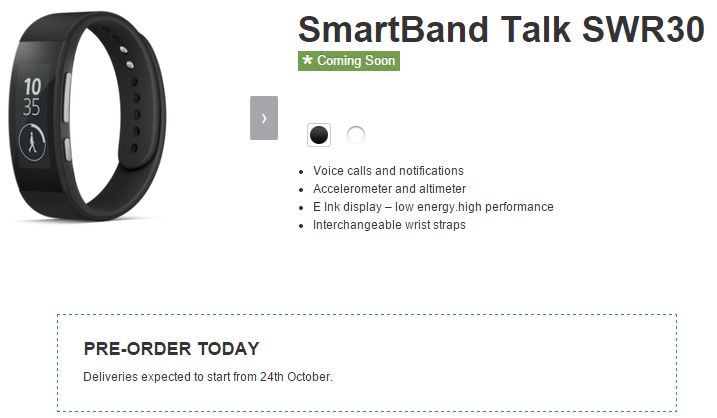Click the bullet before Voice calls
This screenshot has height=418, width=717.
tap(302, 172)
